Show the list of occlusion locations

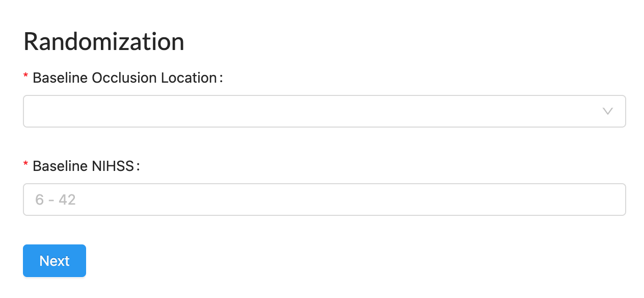click(x=324, y=111)
